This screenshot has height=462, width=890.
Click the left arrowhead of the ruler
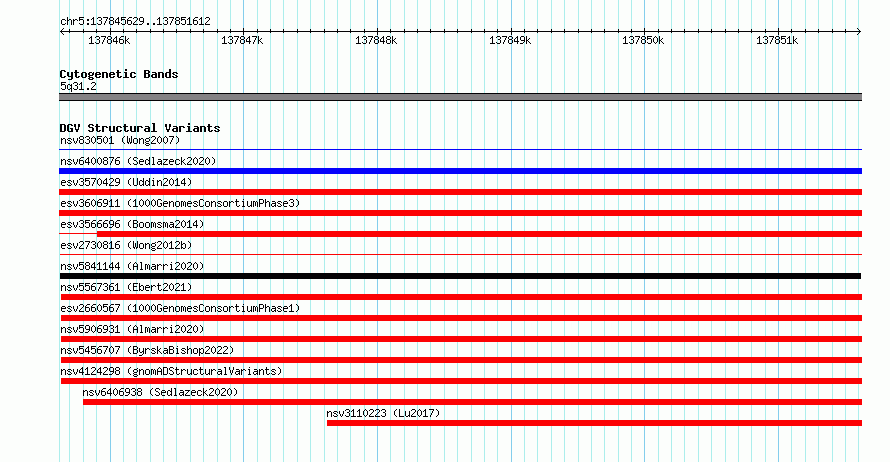(62, 32)
